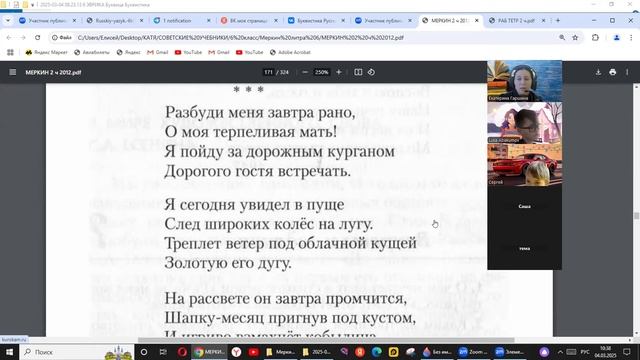Open the Яндекс bookmark
Image resolution: width=640 pixels, height=360 pixels.
[x=129, y=52]
